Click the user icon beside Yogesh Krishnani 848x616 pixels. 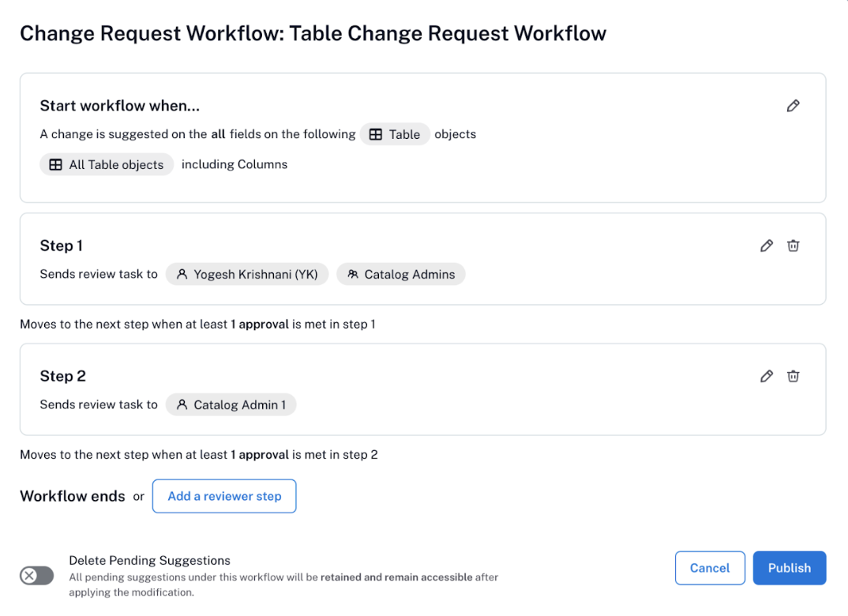click(x=182, y=274)
